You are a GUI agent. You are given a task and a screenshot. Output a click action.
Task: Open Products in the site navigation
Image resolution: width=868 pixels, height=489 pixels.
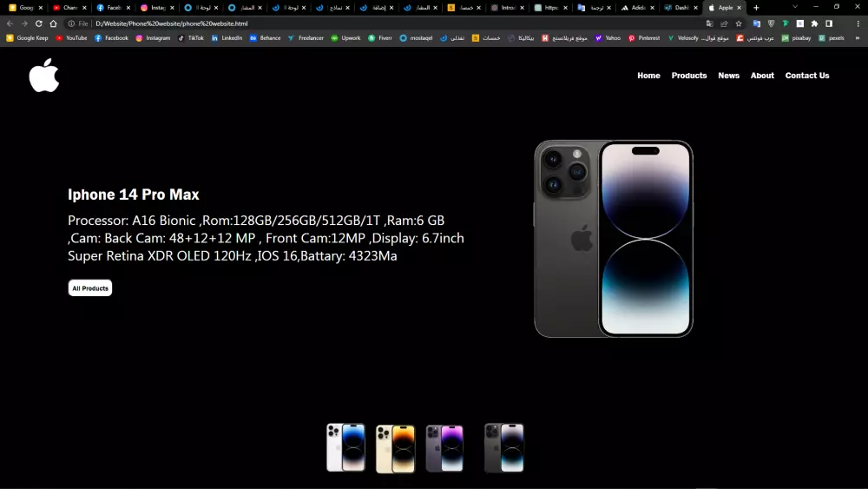click(x=689, y=76)
